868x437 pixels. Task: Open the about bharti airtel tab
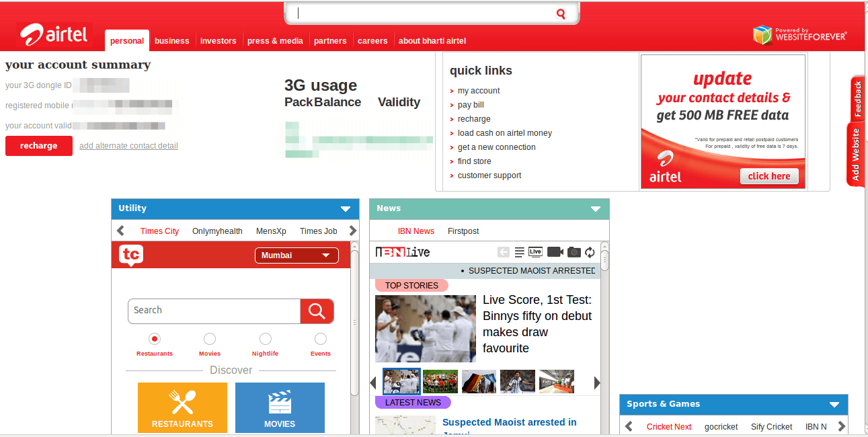[432, 41]
